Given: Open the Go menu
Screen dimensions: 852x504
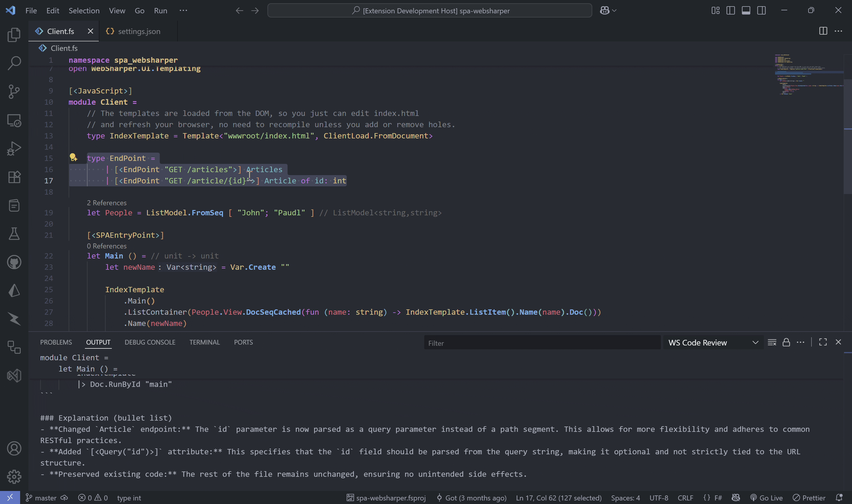Looking at the screenshot, I should [140, 11].
